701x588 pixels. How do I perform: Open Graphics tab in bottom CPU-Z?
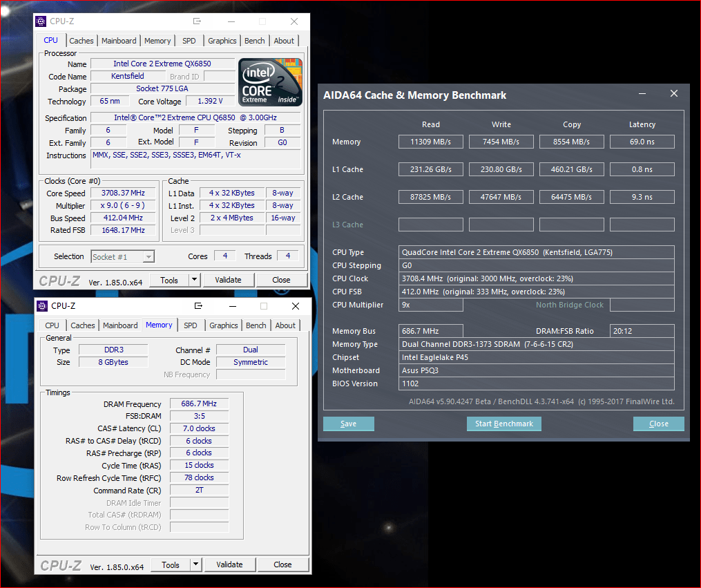tap(224, 325)
